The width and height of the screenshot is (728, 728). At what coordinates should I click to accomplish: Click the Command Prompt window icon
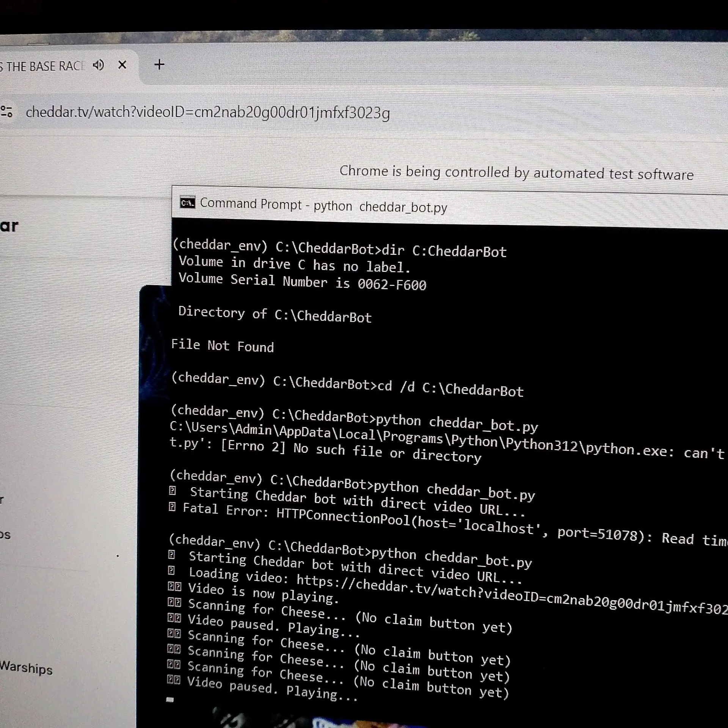[x=187, y=203]
